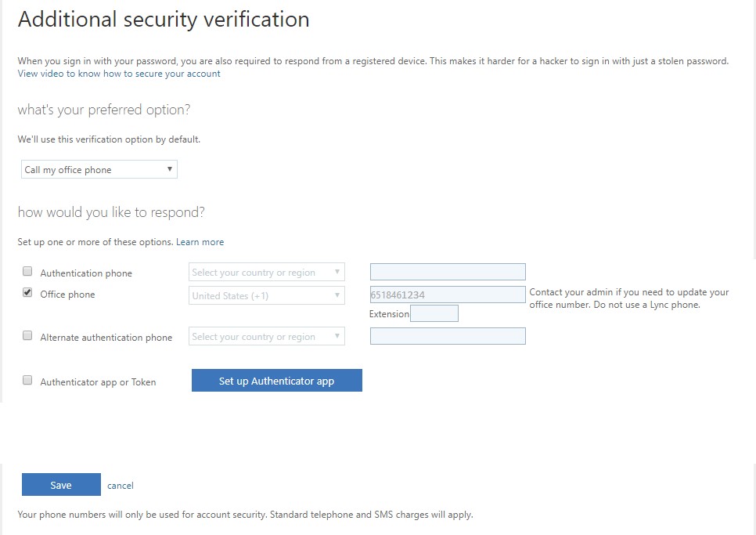Select the Extension input box
756x535 pixels.
coord(434,313)
